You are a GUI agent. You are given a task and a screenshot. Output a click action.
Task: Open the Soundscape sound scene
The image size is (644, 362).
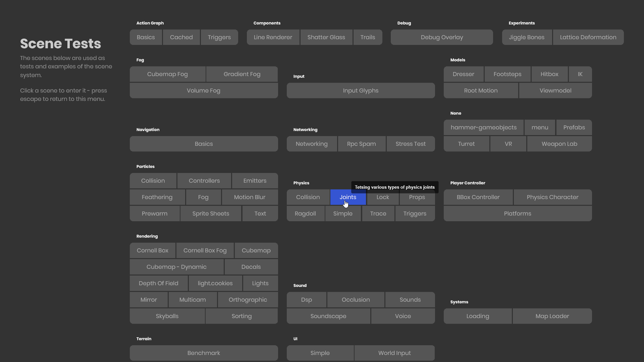pyautogui.click(x=328, y=316)
